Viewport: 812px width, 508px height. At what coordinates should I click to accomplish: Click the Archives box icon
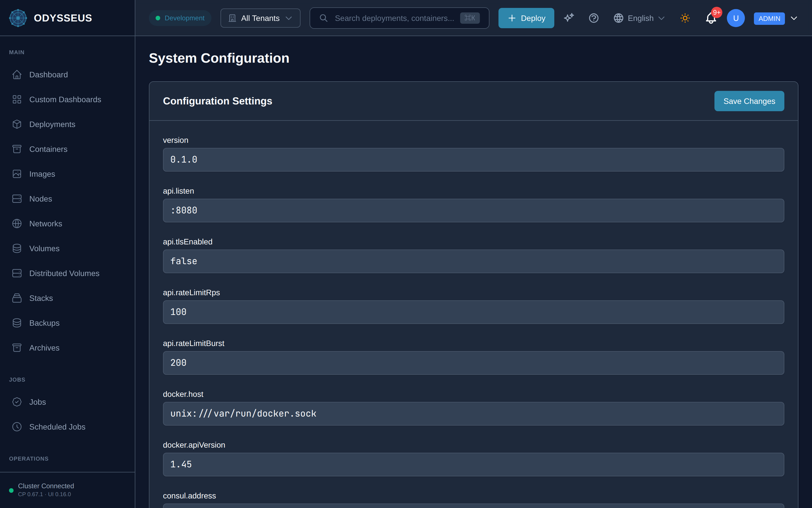click(17, 348)
